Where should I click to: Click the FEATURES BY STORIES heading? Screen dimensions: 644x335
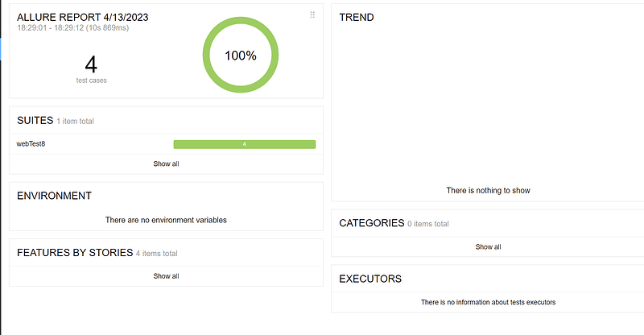[x=75, y=252]
